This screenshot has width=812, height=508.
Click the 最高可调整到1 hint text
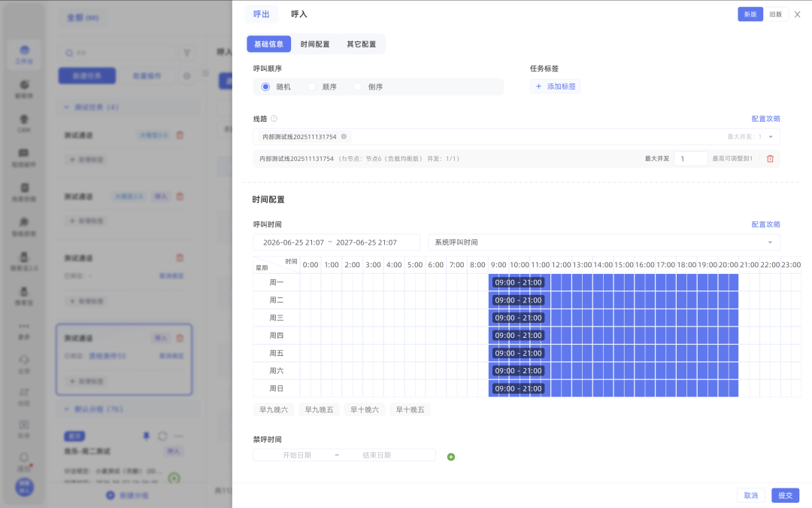(732, 159)
